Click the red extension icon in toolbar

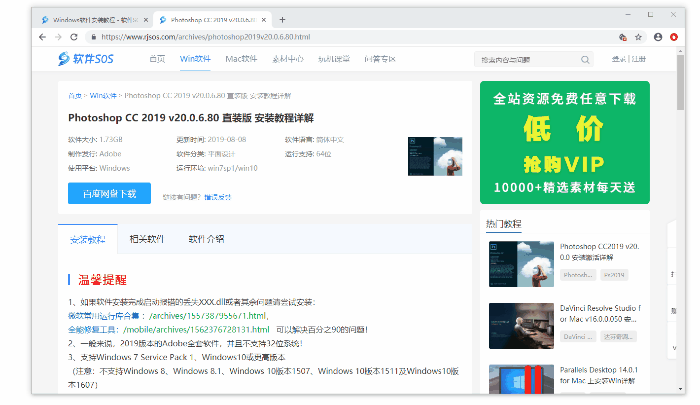(674, 37)
